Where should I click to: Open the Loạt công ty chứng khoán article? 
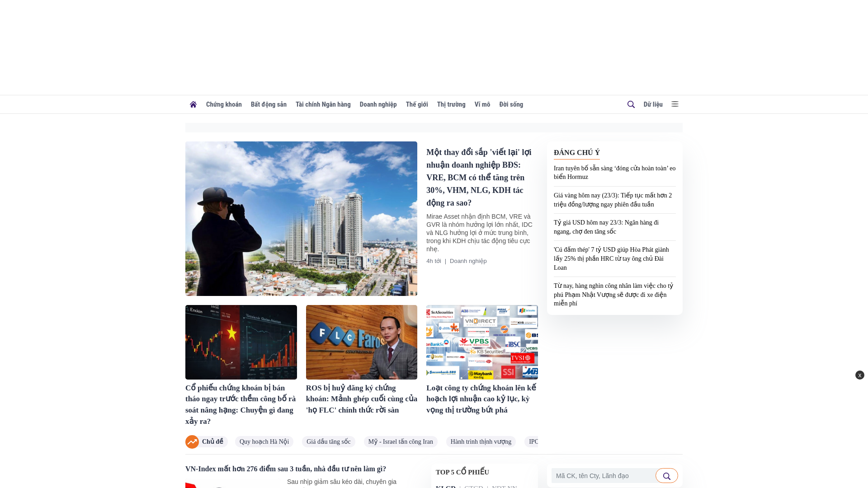[x=482, y=399]
